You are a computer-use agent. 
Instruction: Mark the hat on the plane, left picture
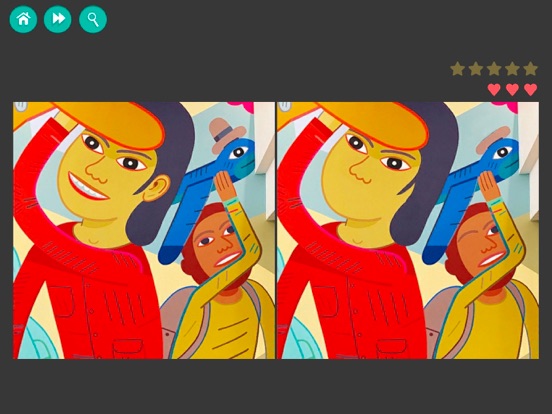click(225, 130)
